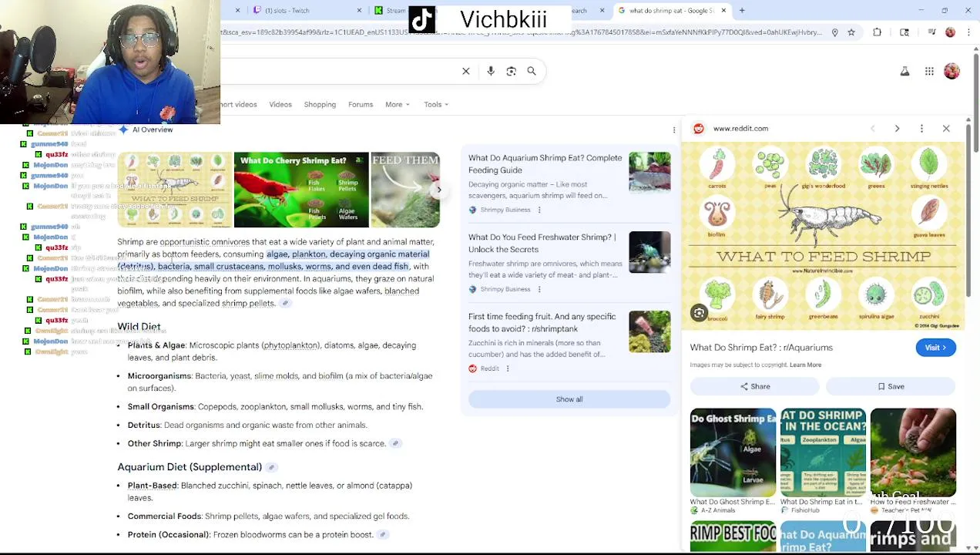This screenshot has height=555, width=980.
Task: Switch to Shopping search tab
Action: 320,105
